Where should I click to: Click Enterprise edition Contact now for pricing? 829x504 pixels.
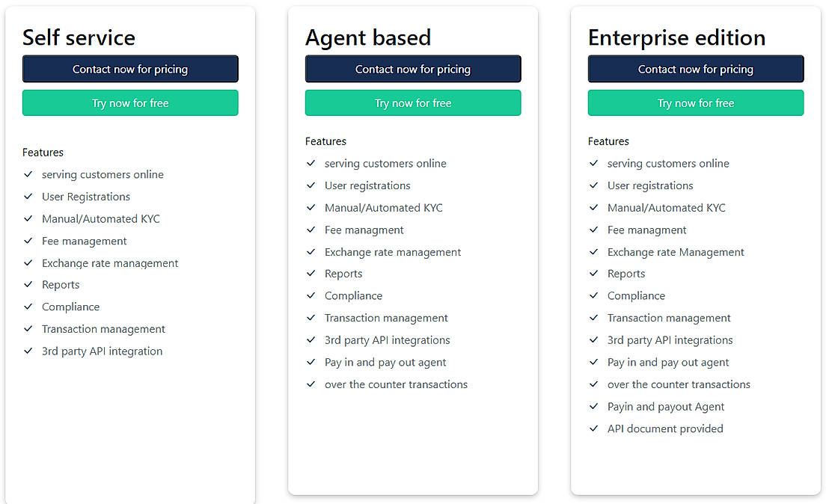696,69
